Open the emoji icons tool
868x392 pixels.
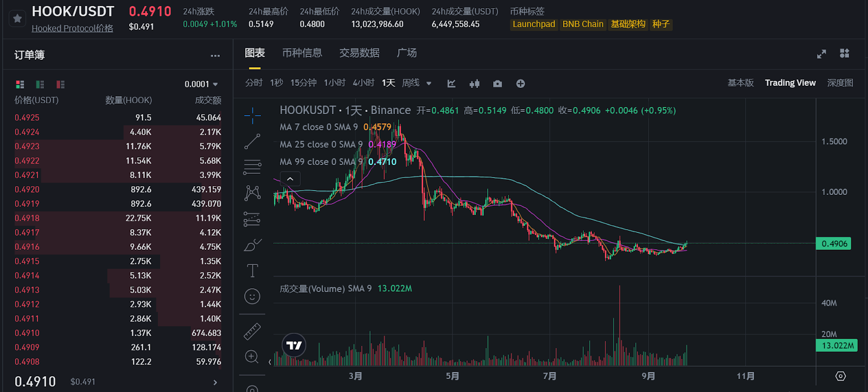point(252,296)
